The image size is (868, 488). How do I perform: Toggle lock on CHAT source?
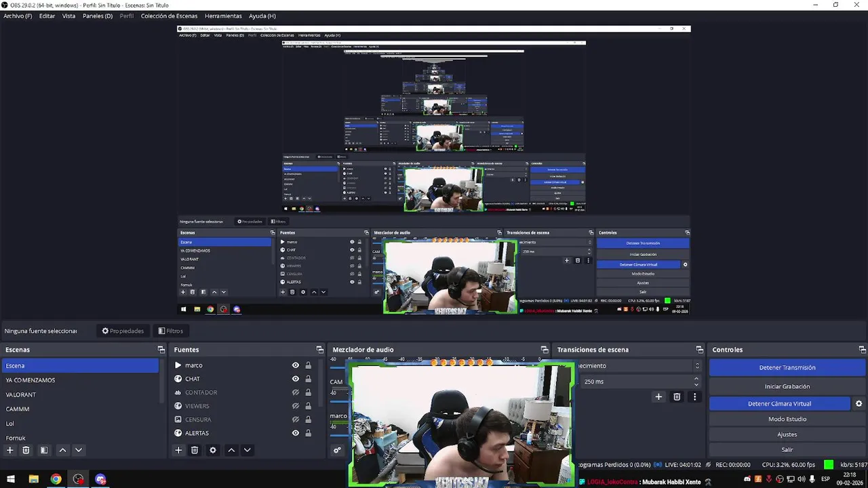tap(308, 379)
